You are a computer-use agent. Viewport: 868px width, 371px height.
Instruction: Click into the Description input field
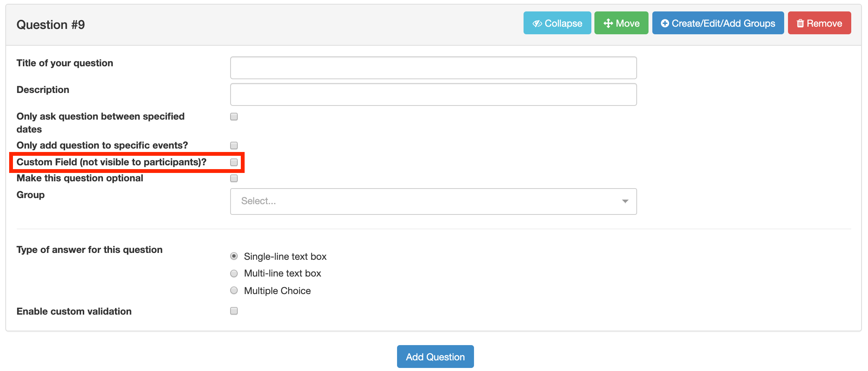pyautogui.click(x=433, y=94)
